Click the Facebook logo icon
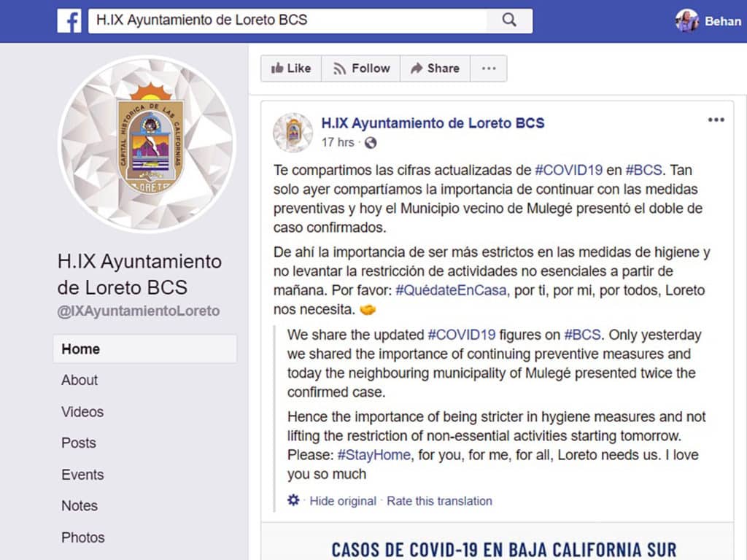The width and height of the screenshot is (747, 560). click(x=69, y=20)
